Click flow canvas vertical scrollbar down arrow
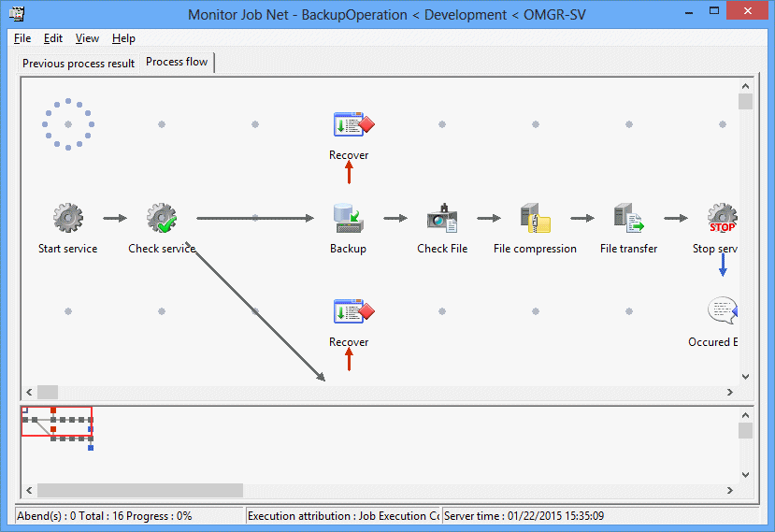The image size is (775, 532). (x=745, y=377)
